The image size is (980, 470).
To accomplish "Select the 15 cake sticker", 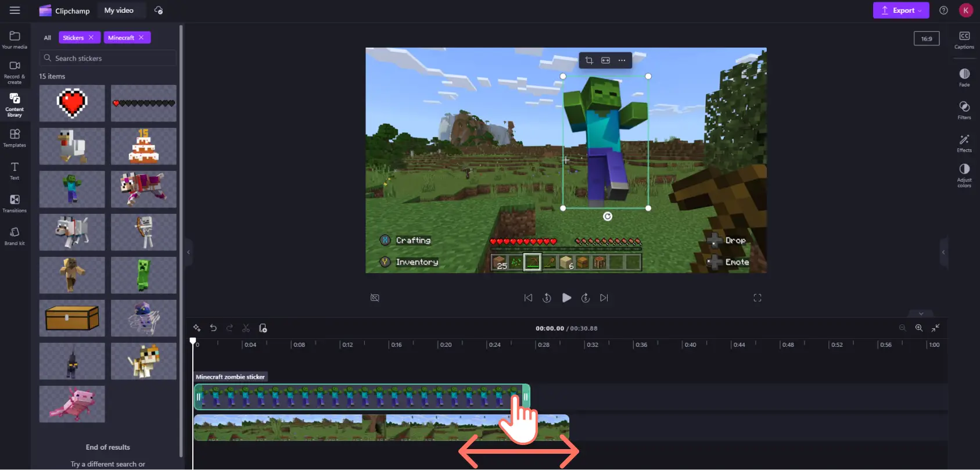I will 143,146.
